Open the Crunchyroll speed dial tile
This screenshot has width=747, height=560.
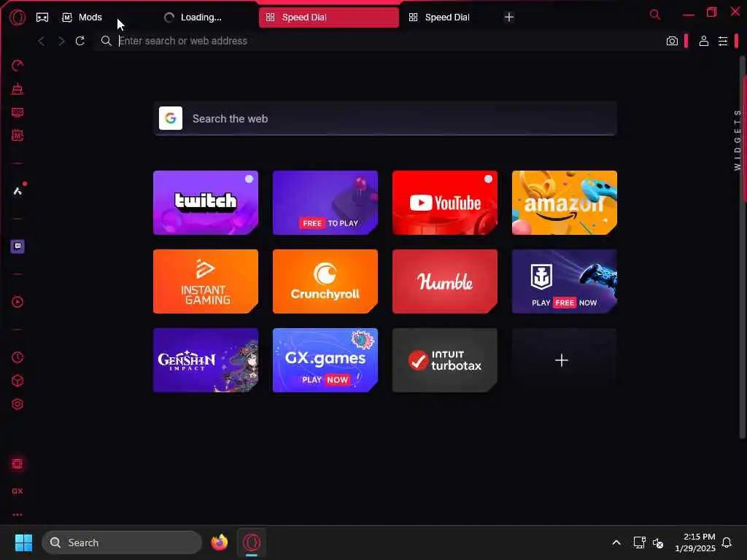click(x=325, y=281)
